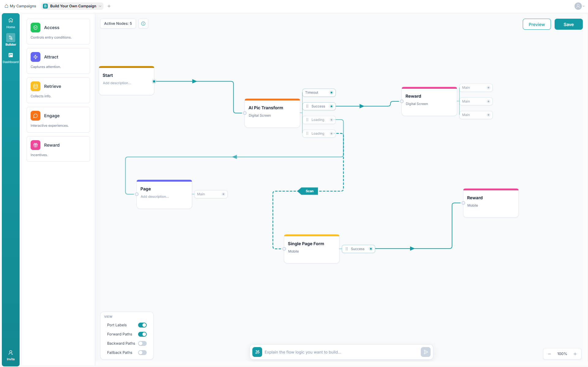The image size is (588, 367).
Task: Select the Attract node card
Action: coord(58,61)
